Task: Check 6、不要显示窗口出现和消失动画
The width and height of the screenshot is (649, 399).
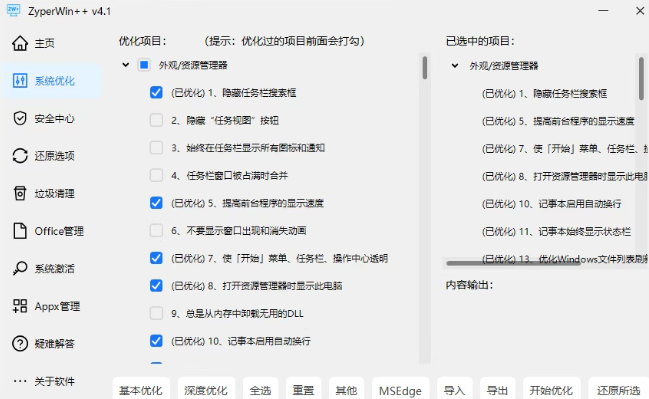Action: pyautogui.click(x=156, y=230)
